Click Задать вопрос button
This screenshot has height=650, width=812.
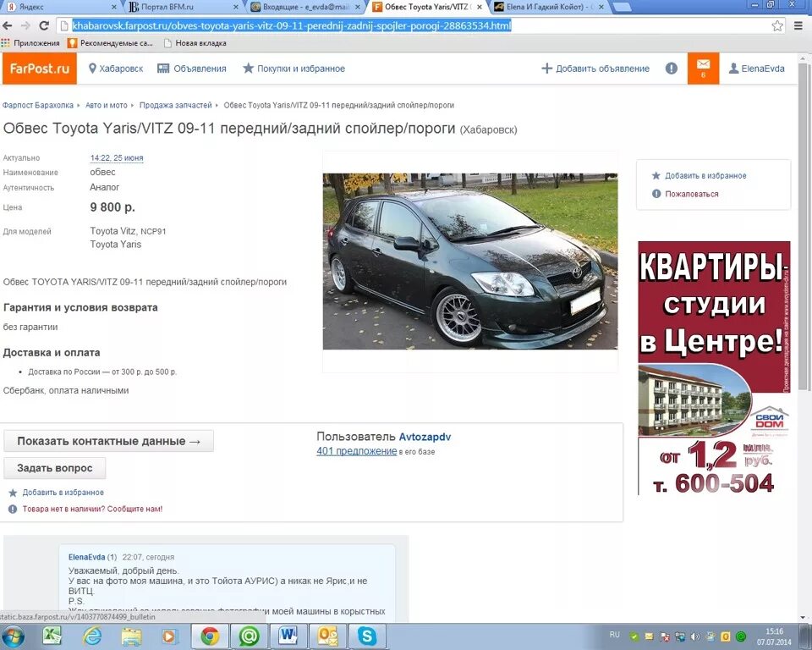(x=55, y=468)
